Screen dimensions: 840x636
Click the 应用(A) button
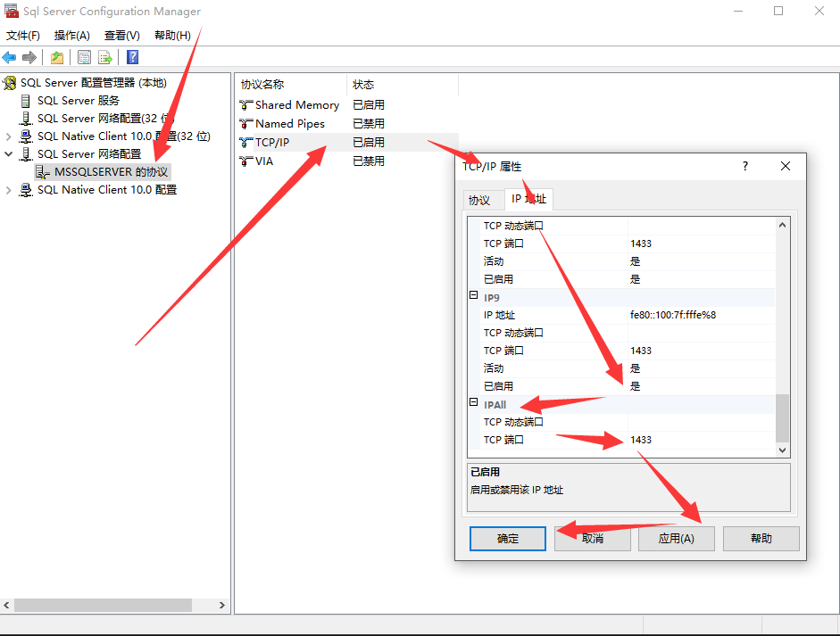677,539
